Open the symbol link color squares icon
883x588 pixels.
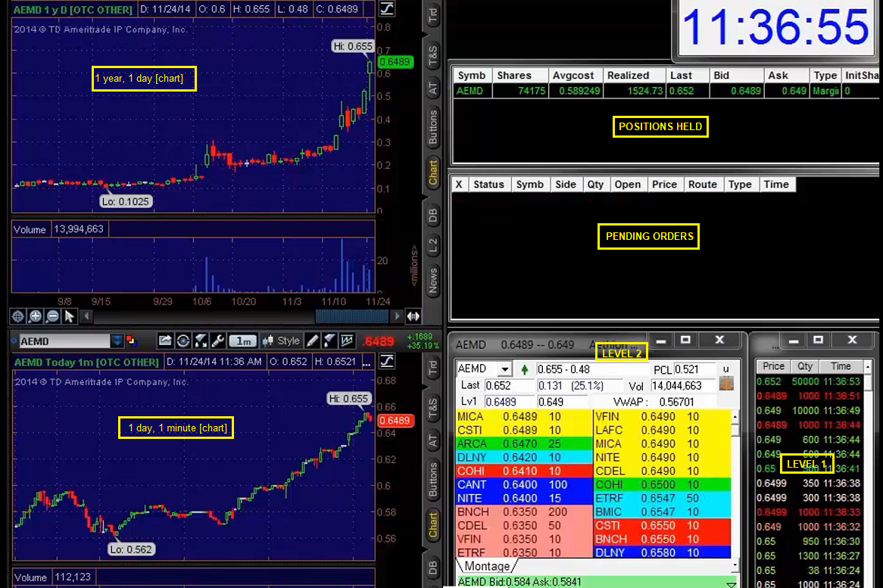point(132,341)
